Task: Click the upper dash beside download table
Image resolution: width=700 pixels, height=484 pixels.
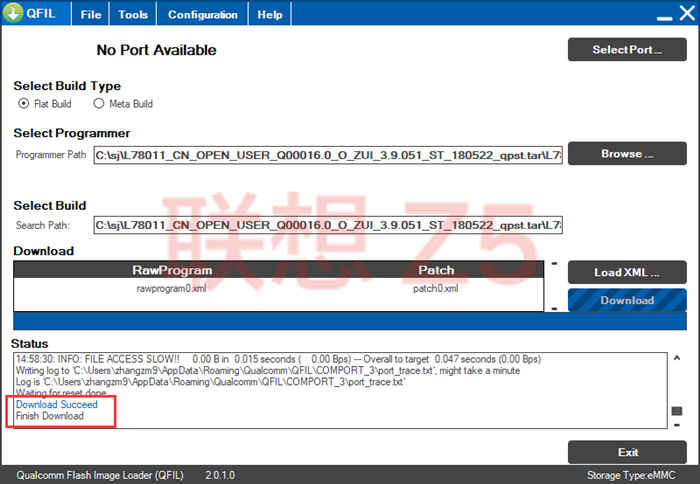Action: (x=554, y=263)
